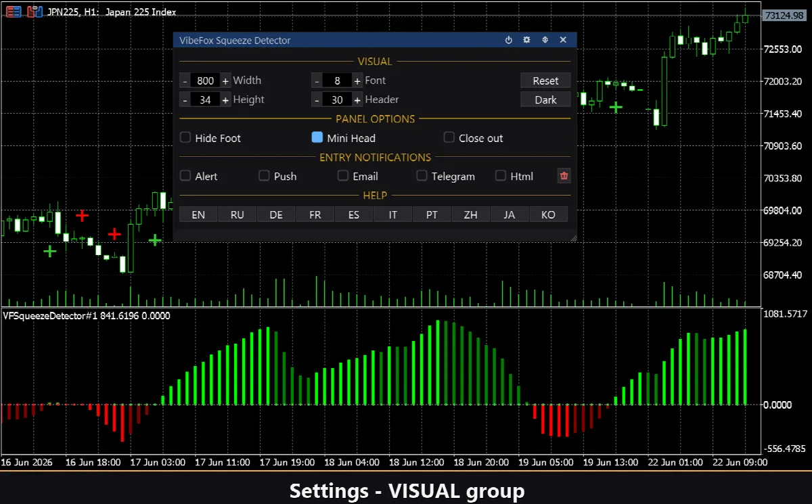
Task: Click the 0.0000 indicator scale value
Action: [x=777, y=405]
